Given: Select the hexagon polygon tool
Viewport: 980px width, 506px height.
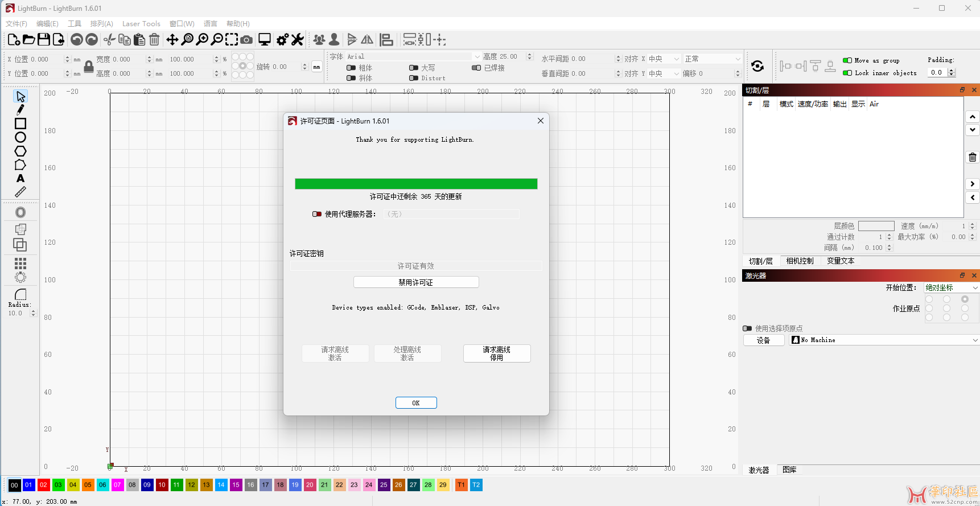Looking at the screenshot, I should (20, 151).
